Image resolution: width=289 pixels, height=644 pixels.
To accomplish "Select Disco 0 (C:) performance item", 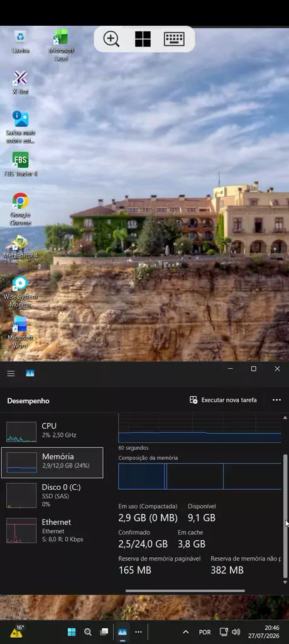I will click(x=52, y=495).
